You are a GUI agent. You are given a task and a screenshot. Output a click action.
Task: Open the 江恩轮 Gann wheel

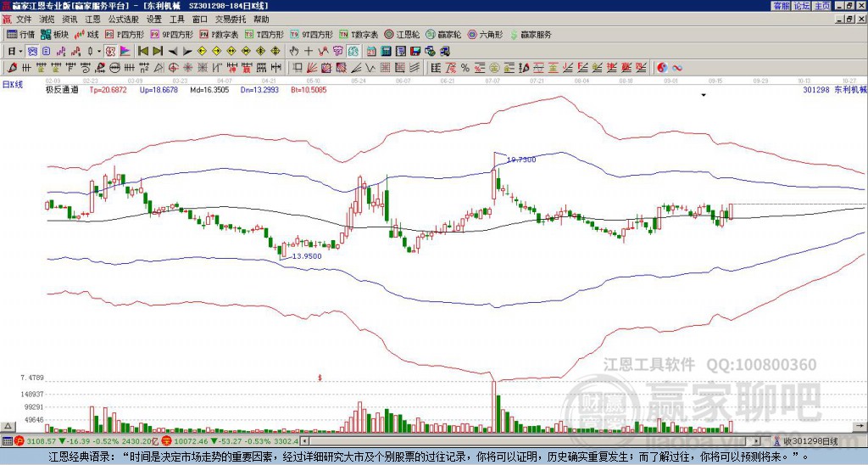[x=402, y=34]
